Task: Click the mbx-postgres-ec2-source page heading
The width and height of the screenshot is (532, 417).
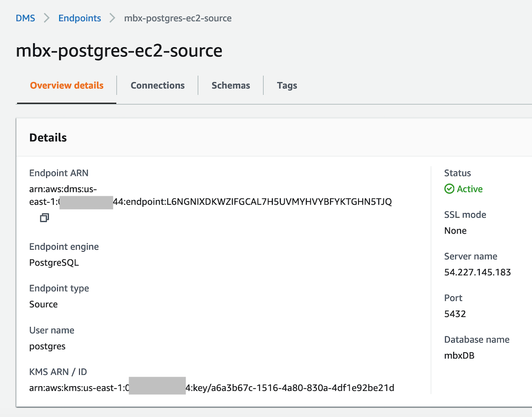Action: point(119,51)
